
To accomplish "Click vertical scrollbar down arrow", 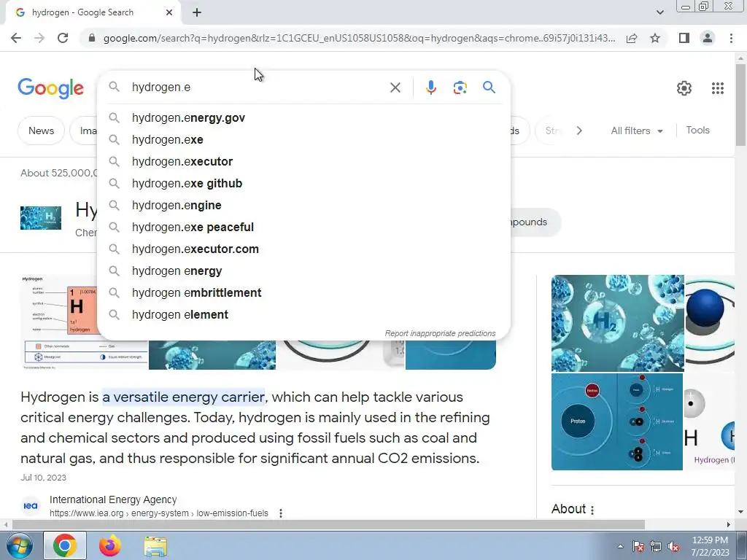I will coord(740,513).
